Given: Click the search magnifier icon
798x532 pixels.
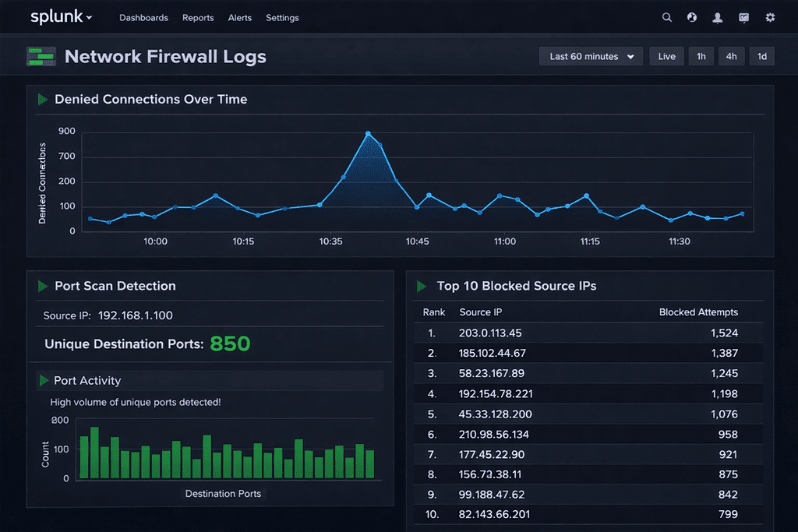Looking at the screenshot, I should pos(666,18).
